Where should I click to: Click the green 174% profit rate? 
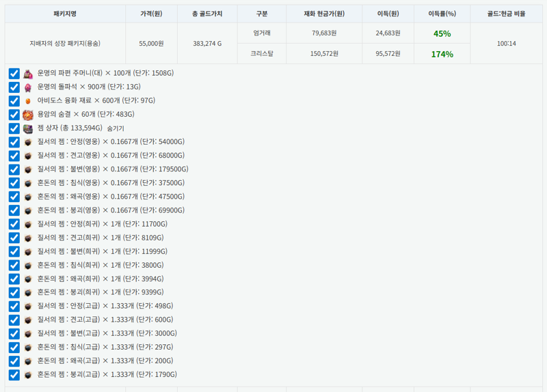click(442, 55)
